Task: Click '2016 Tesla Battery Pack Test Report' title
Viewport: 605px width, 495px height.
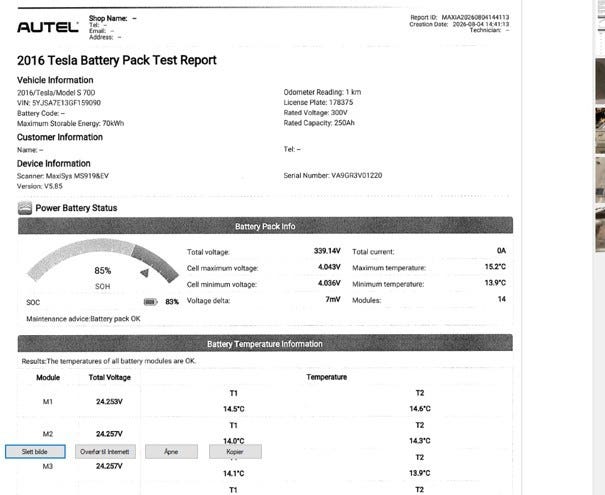Action: pos(117,60)
